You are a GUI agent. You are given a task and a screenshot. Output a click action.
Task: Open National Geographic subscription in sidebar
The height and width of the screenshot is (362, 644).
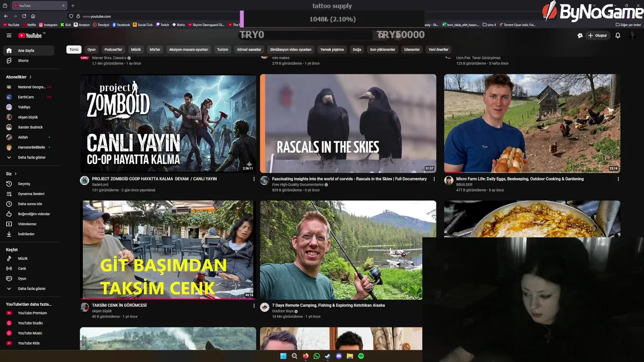point(28,87)
